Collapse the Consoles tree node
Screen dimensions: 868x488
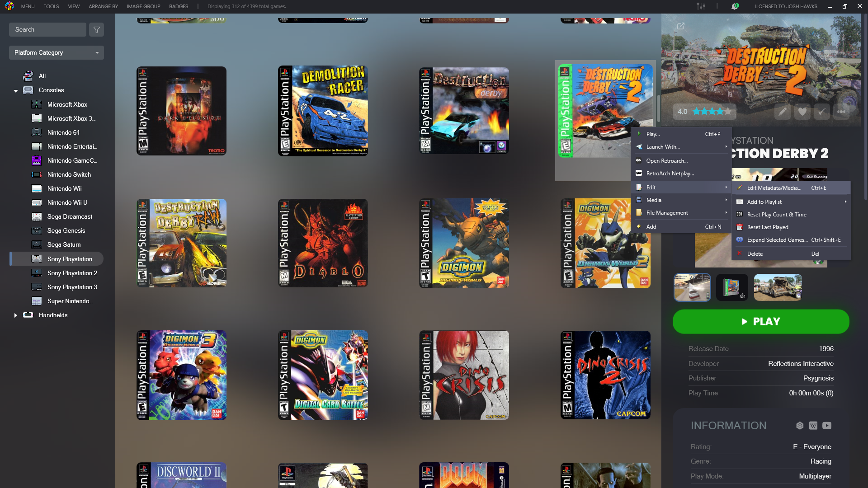click(x=16, y=91)
